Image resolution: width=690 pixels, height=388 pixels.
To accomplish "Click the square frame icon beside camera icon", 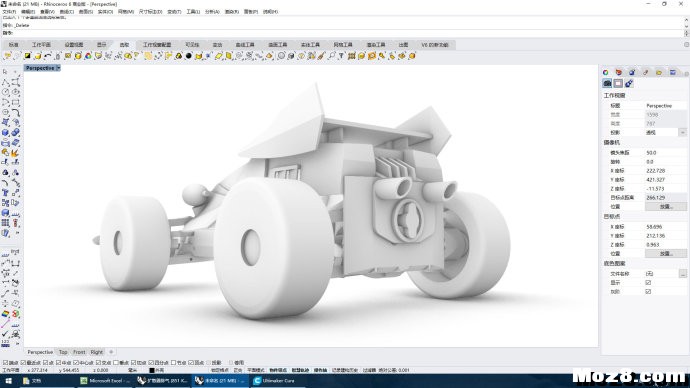I will tap(618, 83).
